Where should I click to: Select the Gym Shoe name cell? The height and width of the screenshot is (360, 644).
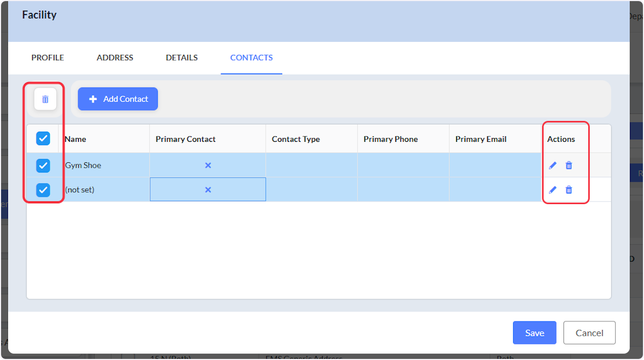click(104, 165)
